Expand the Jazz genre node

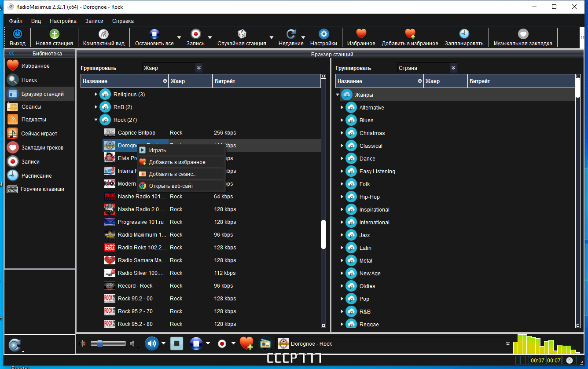click(342, 235)
